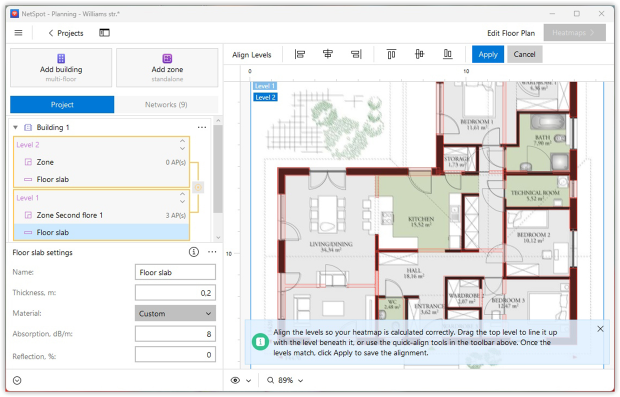This screenshot has width=620, height=397.
Task: Align levels to top edges
Action: 391,54
